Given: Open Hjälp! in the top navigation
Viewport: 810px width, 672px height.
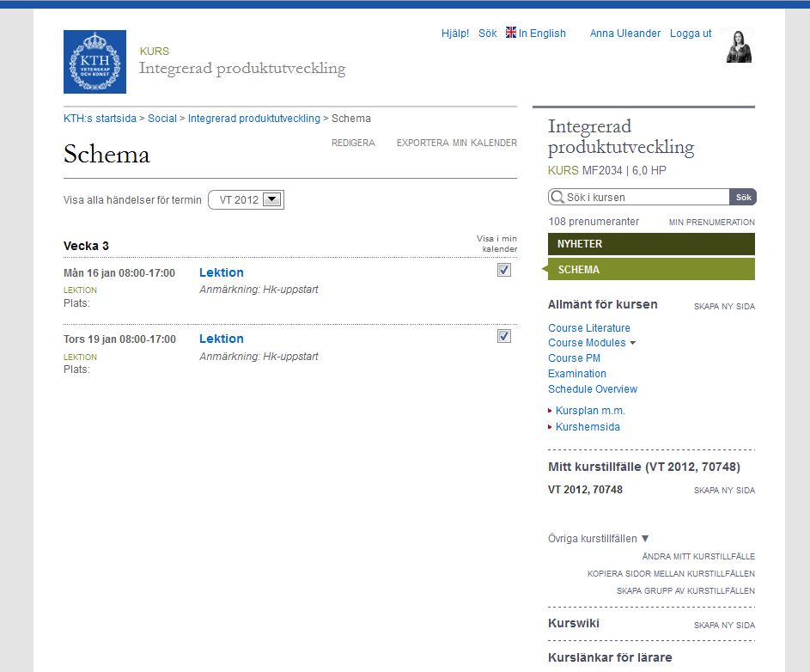Looking at the screenshot, I should tap(454, 34).
